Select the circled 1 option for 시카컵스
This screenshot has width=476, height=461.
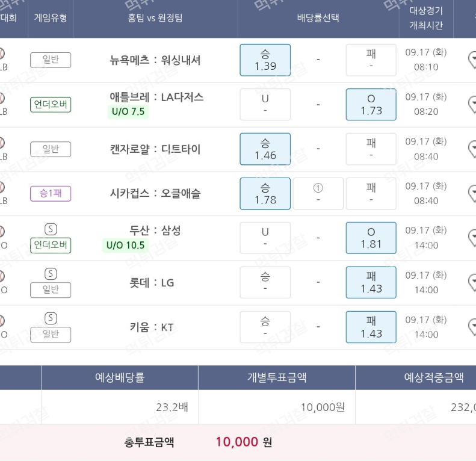click(x=318, y=193)
